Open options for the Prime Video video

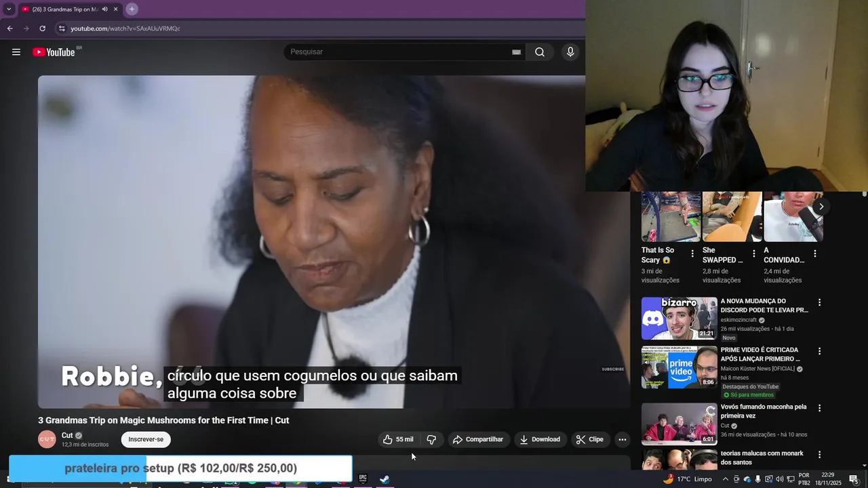pyautogui.click(x=819, y=351)
